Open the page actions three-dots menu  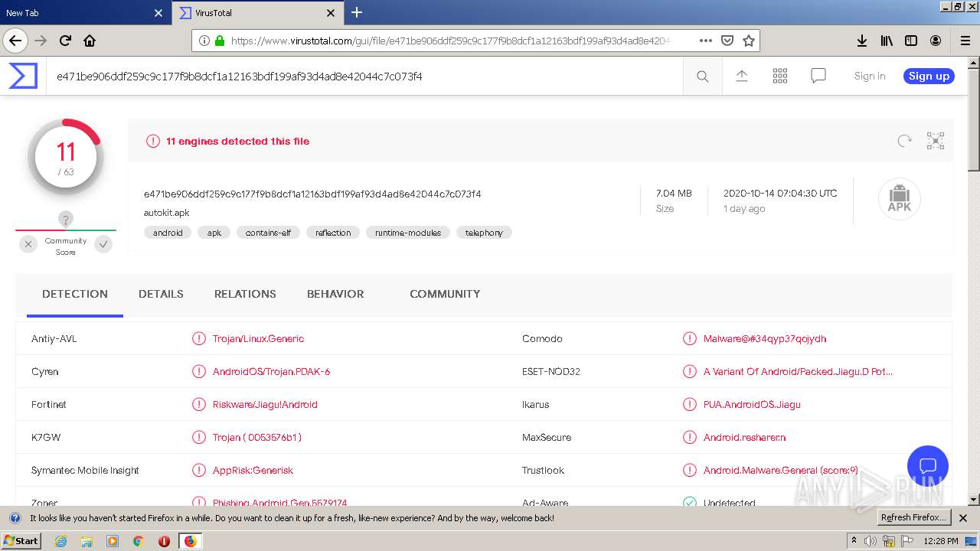(706, 41)
